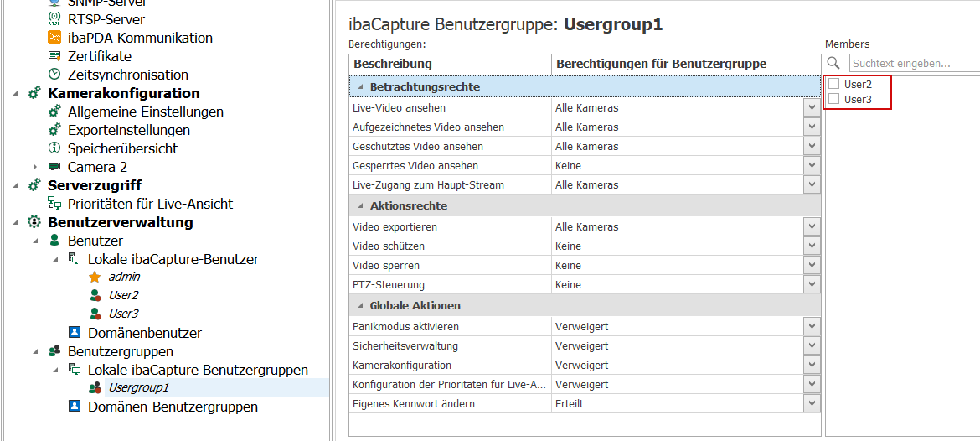Select Exporteinstellungen in the tree
Viewport: 980px width, 441px height.
[129, 130]
